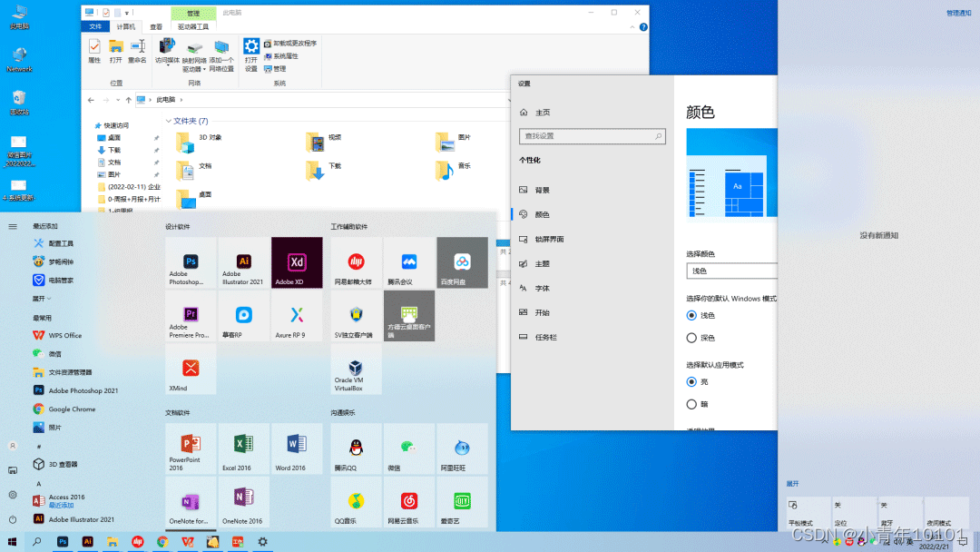
Task: Click 卸载或更改程序 in Explorer ribbon
Action: pyautogui.click(x=290, y=44)
